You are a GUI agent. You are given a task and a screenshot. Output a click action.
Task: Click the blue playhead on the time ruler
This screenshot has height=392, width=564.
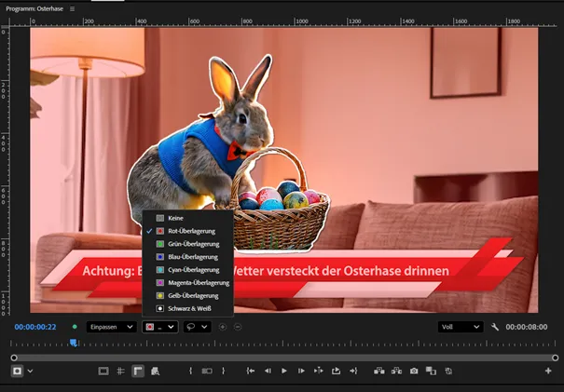coord(73,343)
